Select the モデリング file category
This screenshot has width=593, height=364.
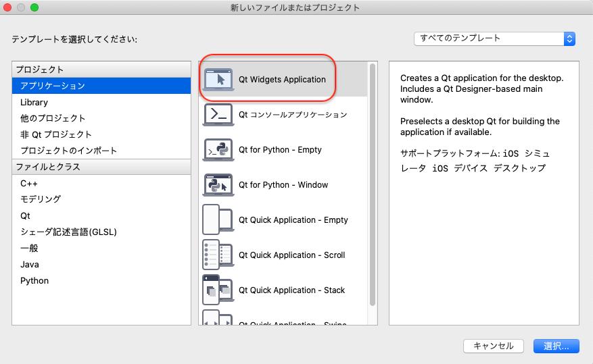101,199
